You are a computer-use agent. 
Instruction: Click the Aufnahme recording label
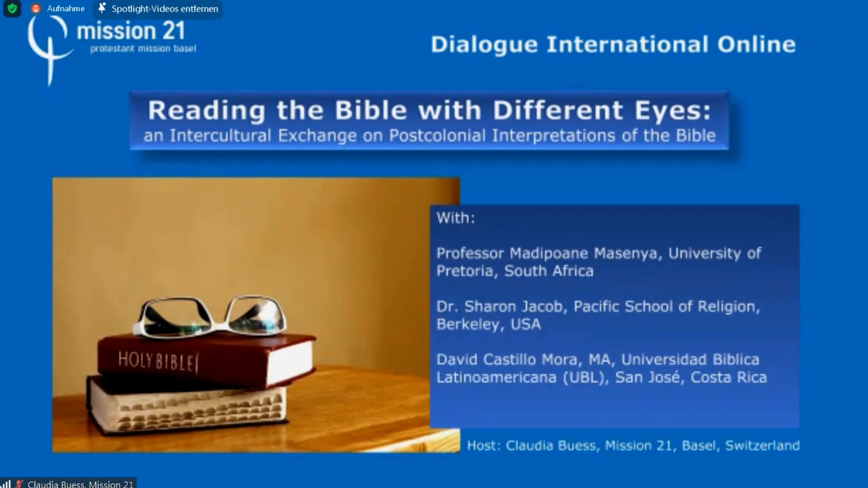tap(65, 9)
